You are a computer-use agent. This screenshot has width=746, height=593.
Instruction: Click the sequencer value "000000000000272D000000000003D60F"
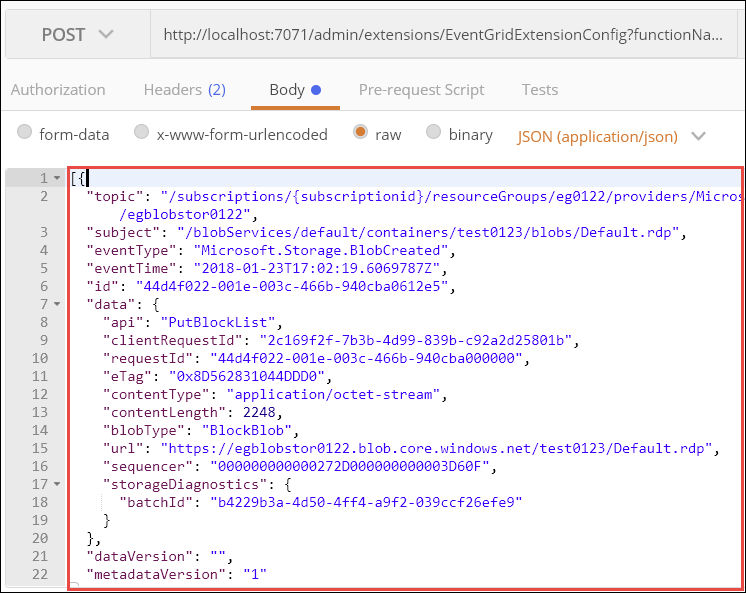point(350,466)
